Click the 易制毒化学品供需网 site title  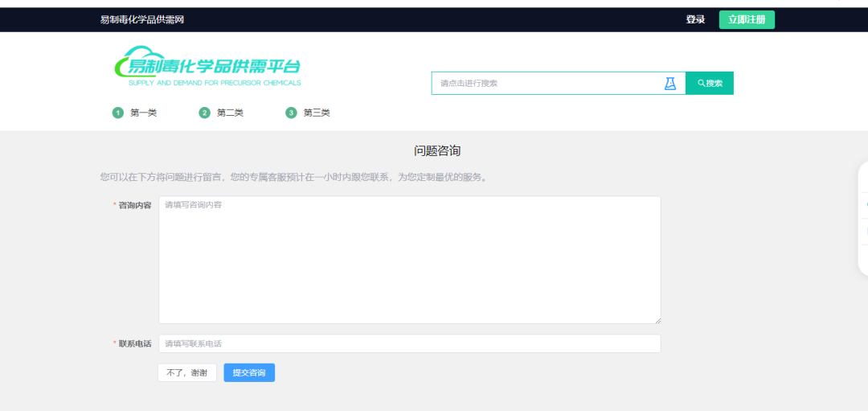click(x=142, y=20)
